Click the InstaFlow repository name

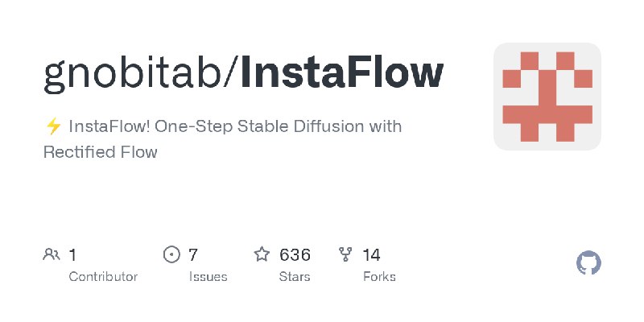click(x=342, y=73)
